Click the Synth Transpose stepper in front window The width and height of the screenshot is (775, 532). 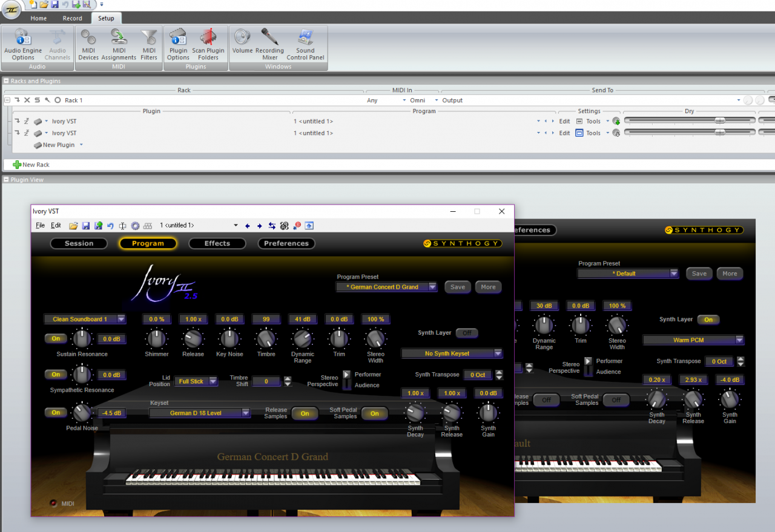tap(499, 375)
